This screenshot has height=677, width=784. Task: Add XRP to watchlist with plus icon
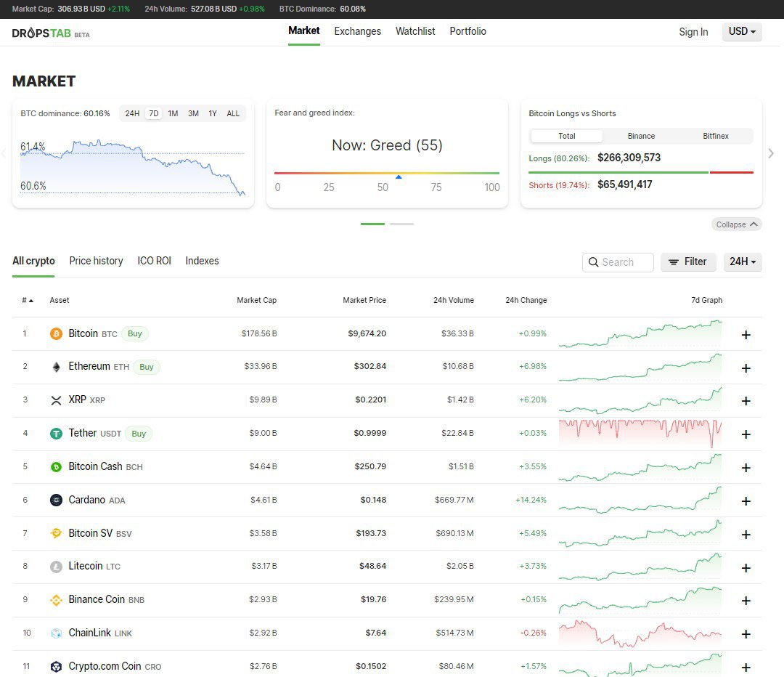(x=746, y=401)
